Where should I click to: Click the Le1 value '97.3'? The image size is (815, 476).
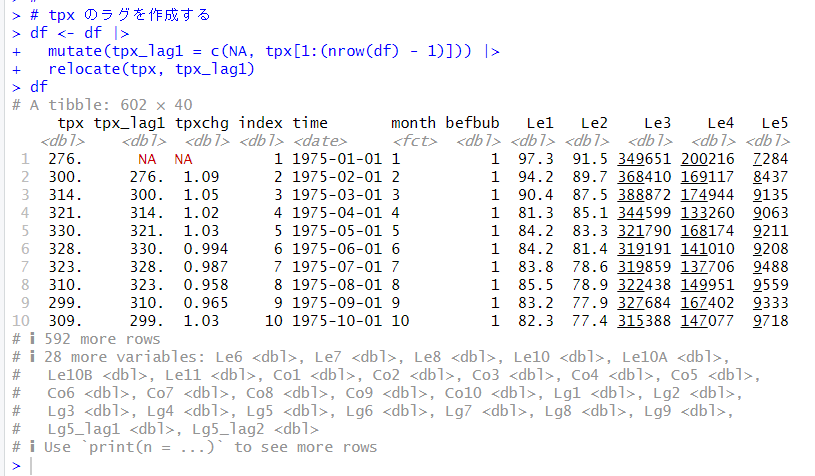pyautogui.click(x=535, y=159)
